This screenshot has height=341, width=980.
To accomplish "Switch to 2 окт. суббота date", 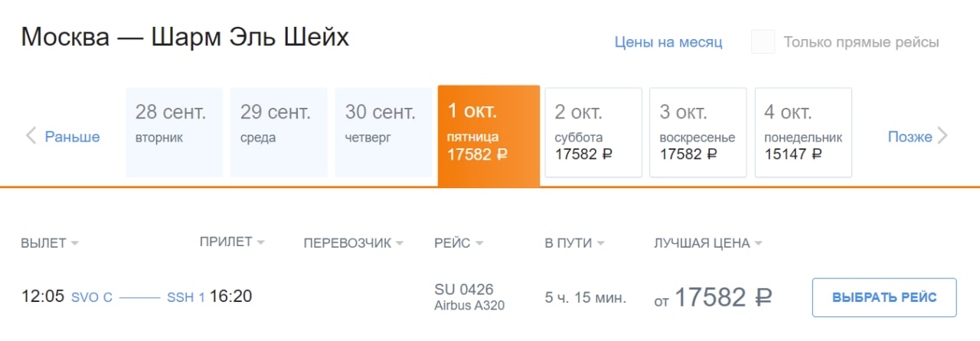I will pyautogui.click(x=593, y=133).
